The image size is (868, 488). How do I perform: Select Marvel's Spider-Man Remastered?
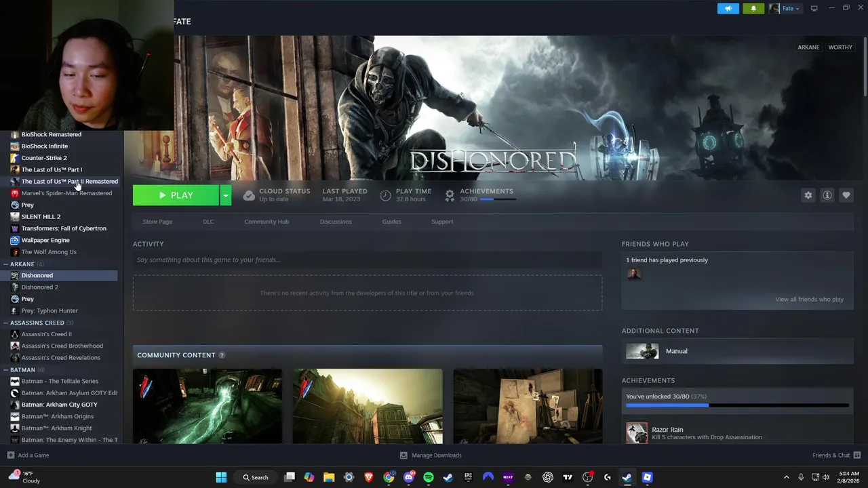(66, 193)
